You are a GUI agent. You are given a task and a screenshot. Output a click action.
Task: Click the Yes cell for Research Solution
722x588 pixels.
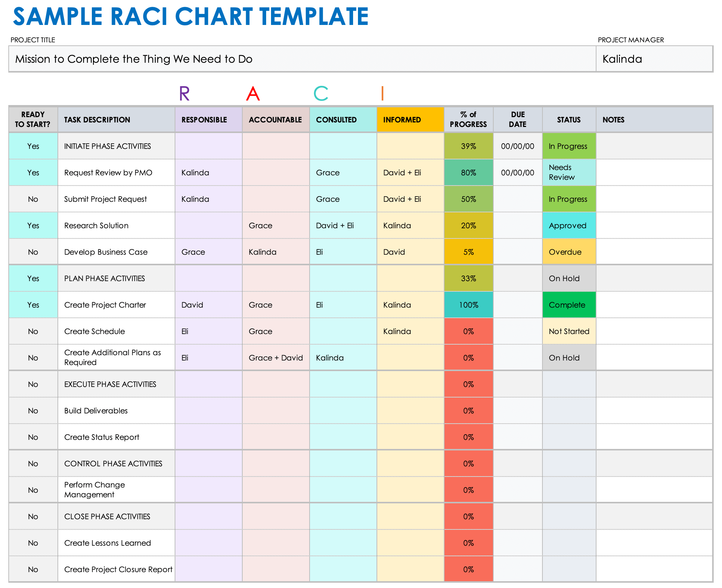coord(33,225)
